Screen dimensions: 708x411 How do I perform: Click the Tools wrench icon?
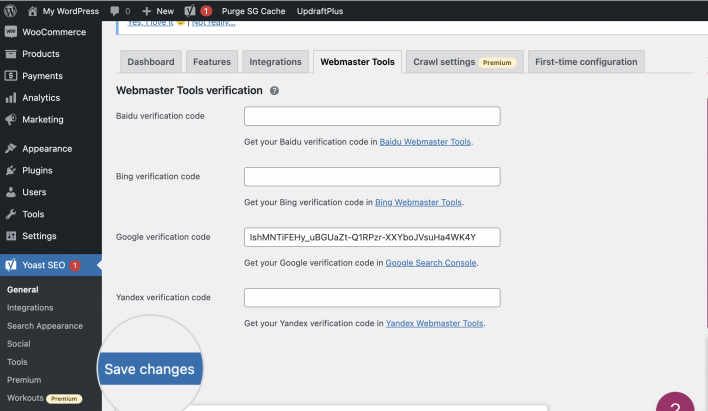point(11,214)
